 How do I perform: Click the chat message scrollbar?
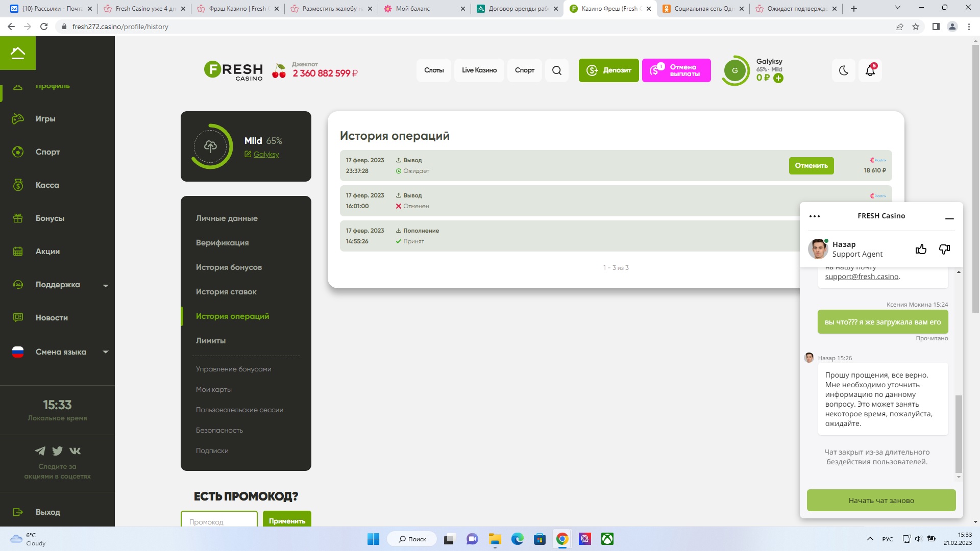(959, 434)
